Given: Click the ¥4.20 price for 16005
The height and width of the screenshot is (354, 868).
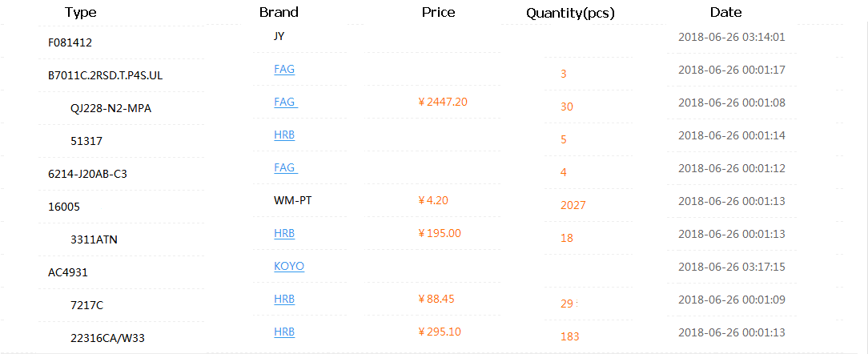Looking at the screenshot, I should tap(433, 200).
